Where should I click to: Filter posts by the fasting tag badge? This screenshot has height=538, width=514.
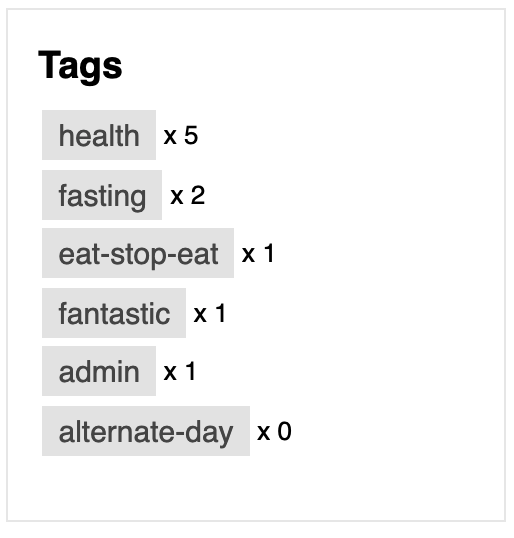[102, 195]
